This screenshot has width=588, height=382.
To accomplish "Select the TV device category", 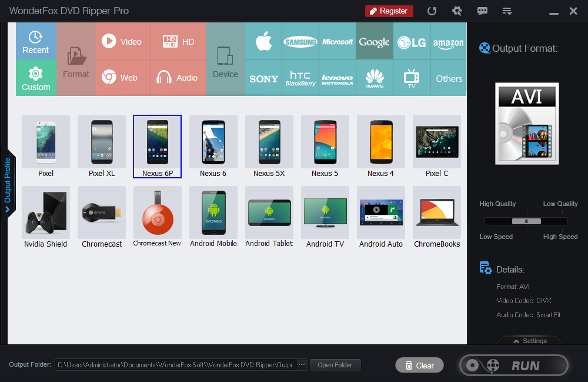I will [412, 78].
